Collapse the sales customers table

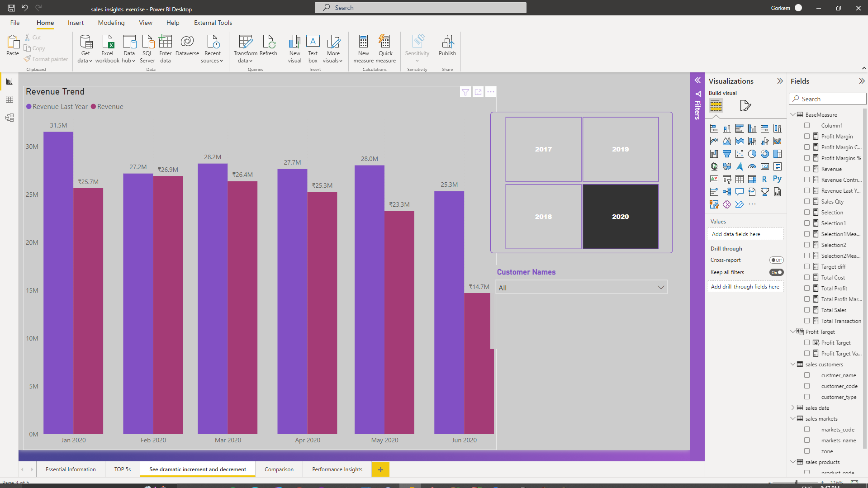793,364
